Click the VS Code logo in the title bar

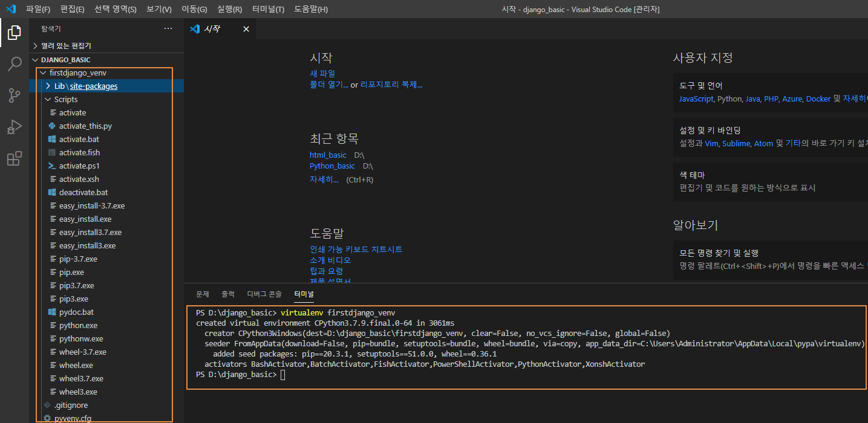10,9
